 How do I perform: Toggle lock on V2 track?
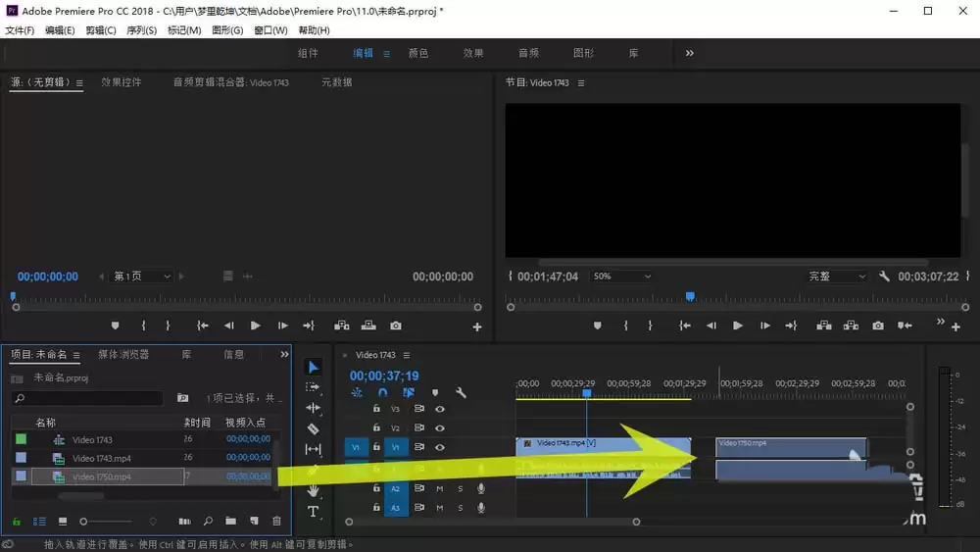point(376,427)
